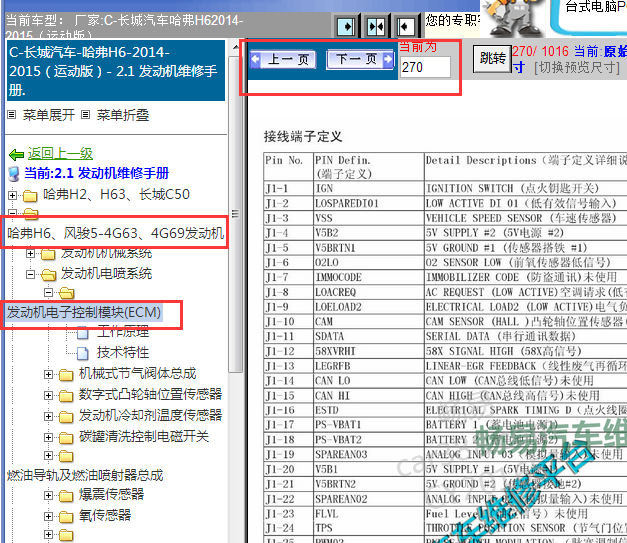Click the document icon beside 技术特性
Viewport: 627px width, 543px height.
[x=82, y=353]
